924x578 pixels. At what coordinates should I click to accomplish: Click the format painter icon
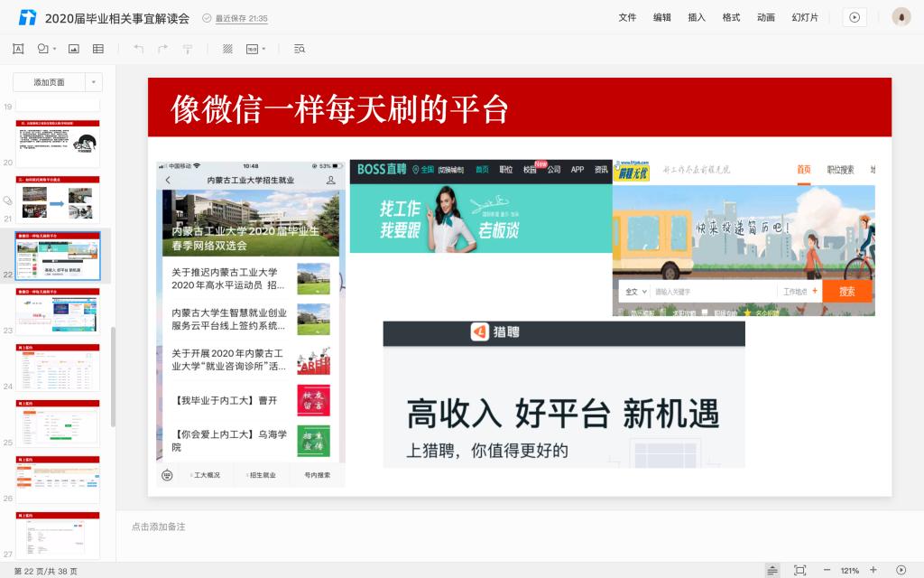(x=188, y=49)
